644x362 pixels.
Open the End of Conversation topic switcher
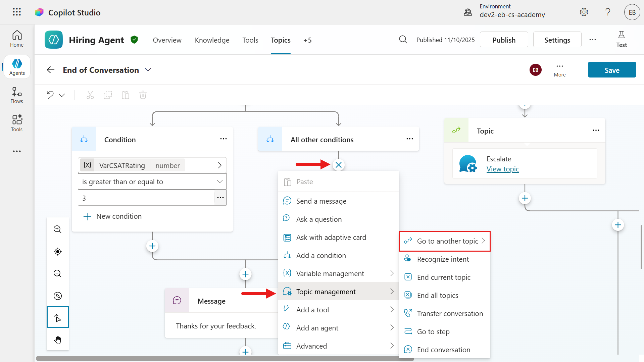click(x=148, y=70)
